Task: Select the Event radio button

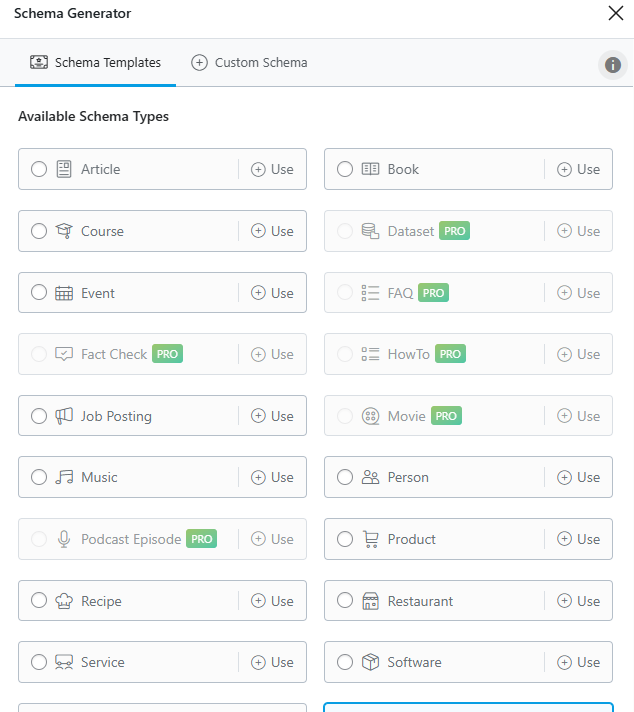Action: [39, 292]
